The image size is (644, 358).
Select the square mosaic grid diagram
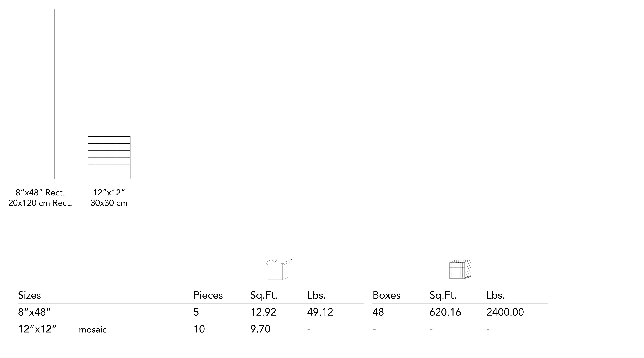(109, 158)
